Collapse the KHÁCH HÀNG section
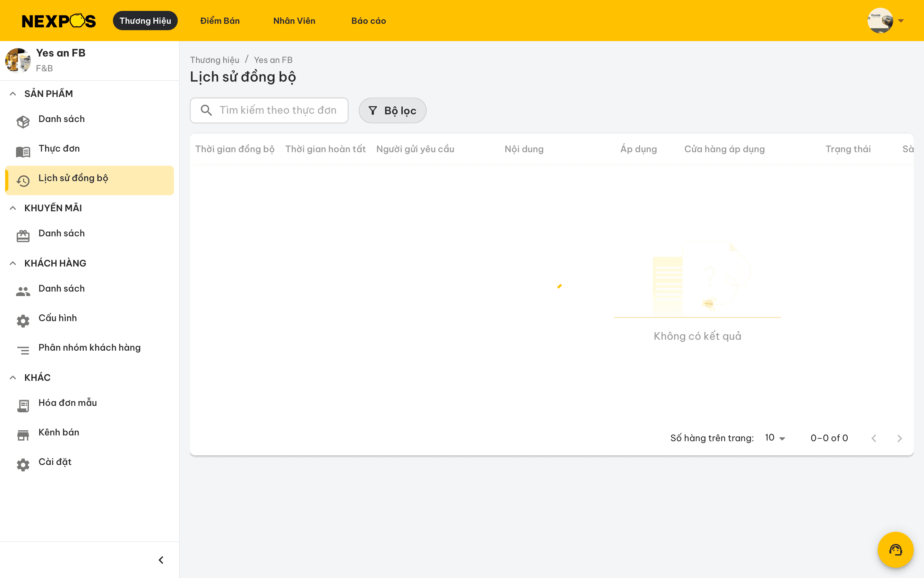 [13, 263]
